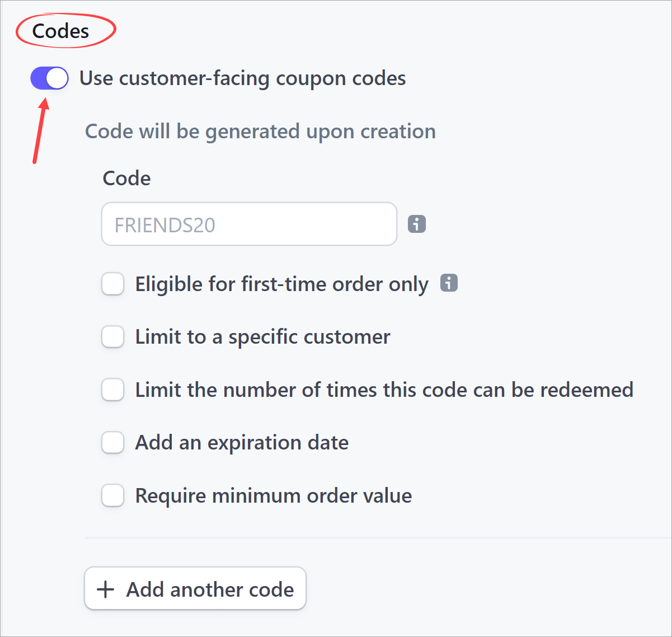Click the circled Codes section heading

[x=62, y=31]
